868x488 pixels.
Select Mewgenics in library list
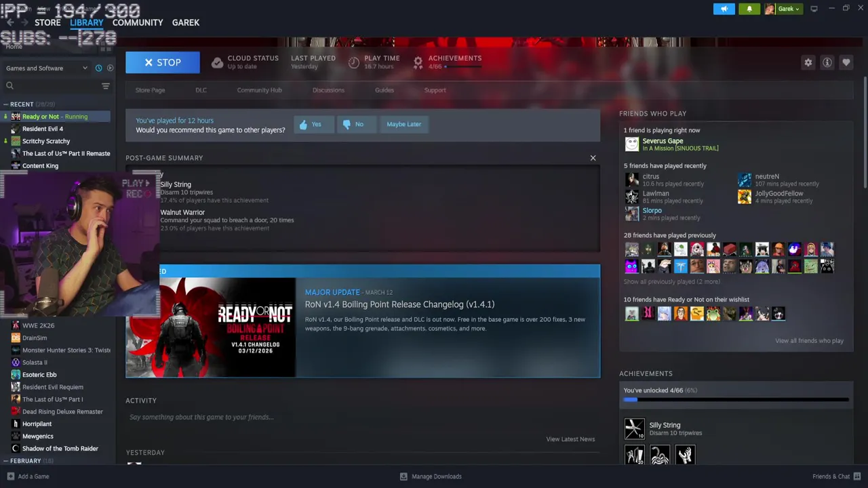pos(37,436)
